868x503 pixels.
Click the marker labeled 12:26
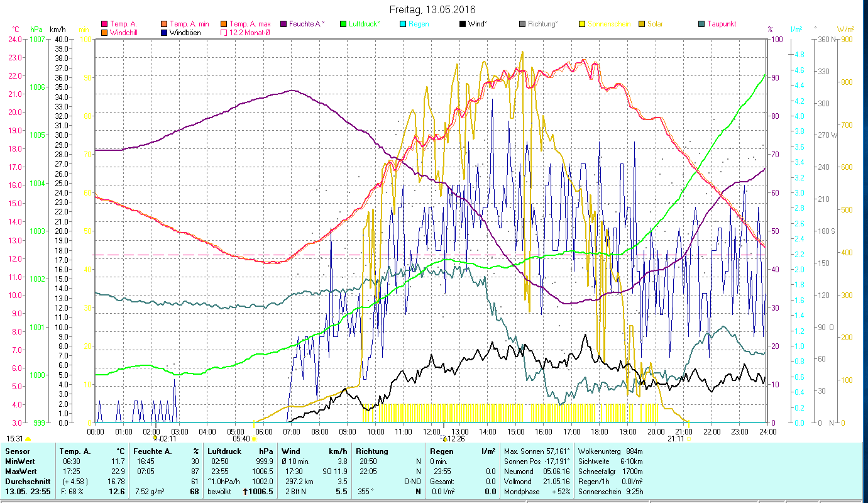click(x=444, y=438)
